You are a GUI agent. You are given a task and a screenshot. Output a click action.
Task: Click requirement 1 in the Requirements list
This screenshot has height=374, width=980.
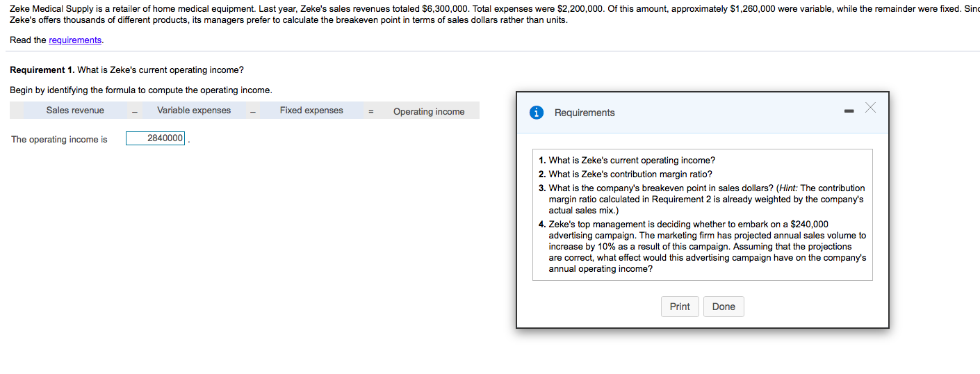(627, 161)
